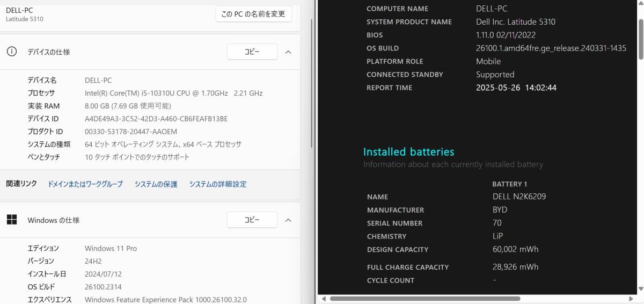Click the Latitude 5310 subtitle under DELL-PC

tap(25, 19)
